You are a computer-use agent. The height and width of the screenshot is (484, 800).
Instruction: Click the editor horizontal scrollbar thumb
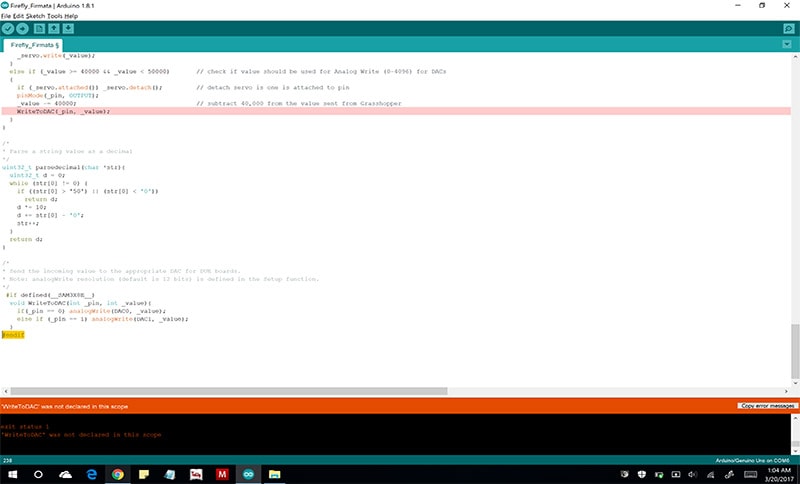(229, 391)
